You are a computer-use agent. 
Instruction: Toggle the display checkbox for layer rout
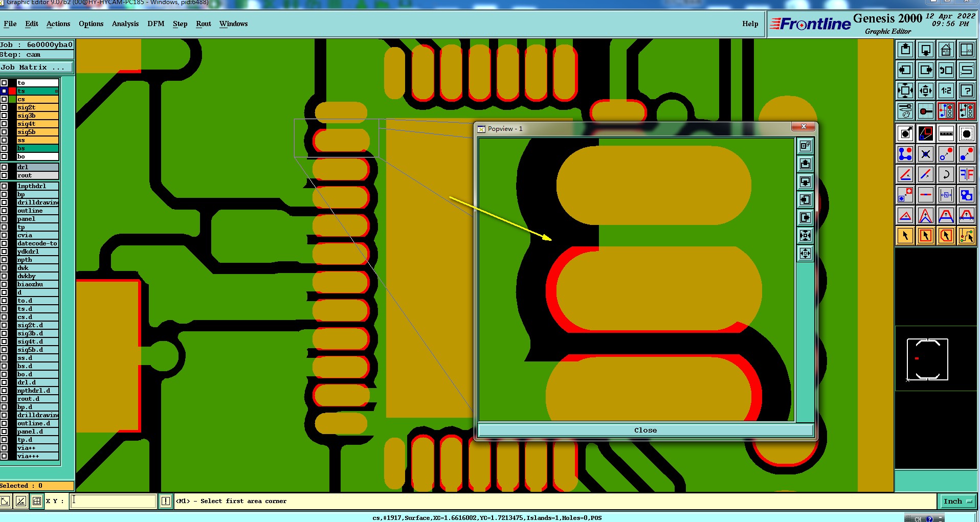point(4,175)
